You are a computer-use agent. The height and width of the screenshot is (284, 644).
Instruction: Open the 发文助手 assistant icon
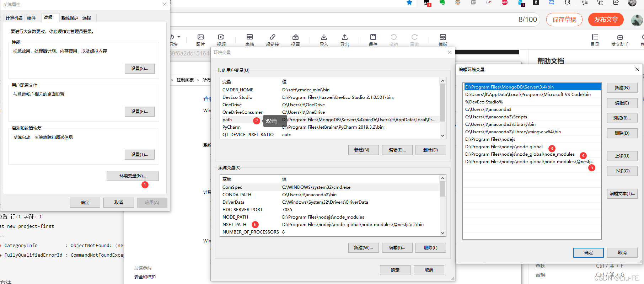(620, 40)
